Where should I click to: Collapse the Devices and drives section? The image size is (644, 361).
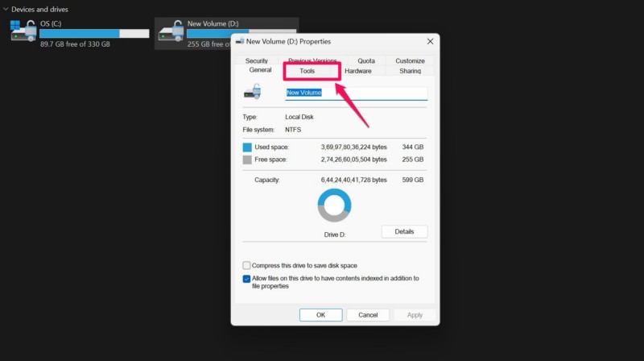click(x=6, y=9)
